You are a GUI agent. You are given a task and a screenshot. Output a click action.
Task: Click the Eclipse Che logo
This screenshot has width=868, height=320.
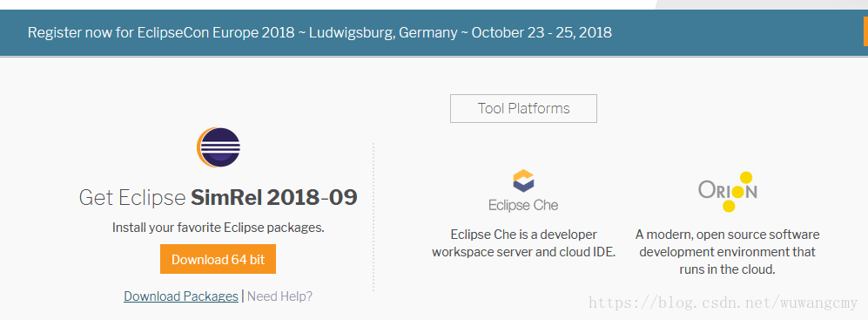[523, 191]
